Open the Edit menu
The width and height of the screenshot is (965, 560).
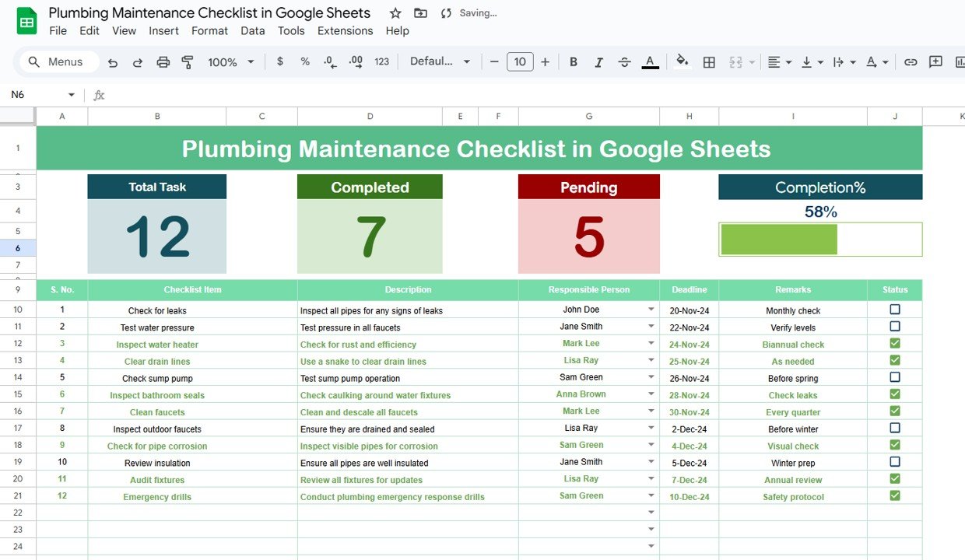(x=89, y=31)
